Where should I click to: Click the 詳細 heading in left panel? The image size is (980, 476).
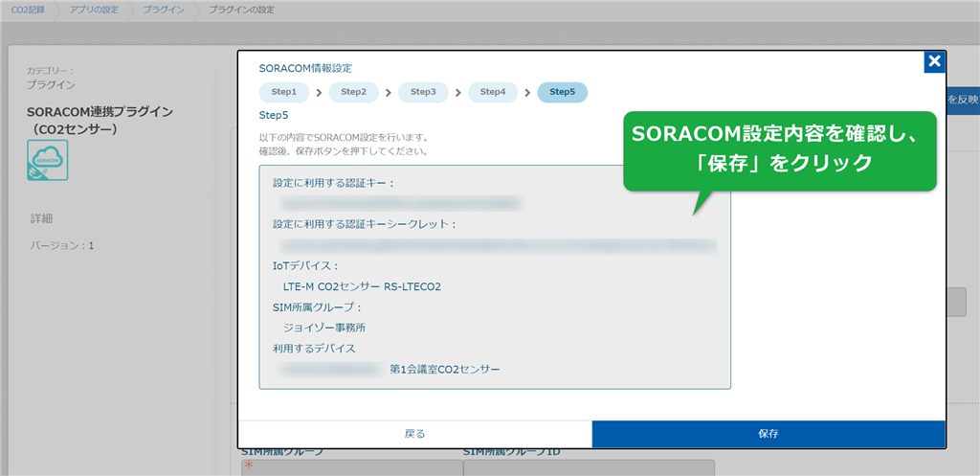(x=41, y=218)
